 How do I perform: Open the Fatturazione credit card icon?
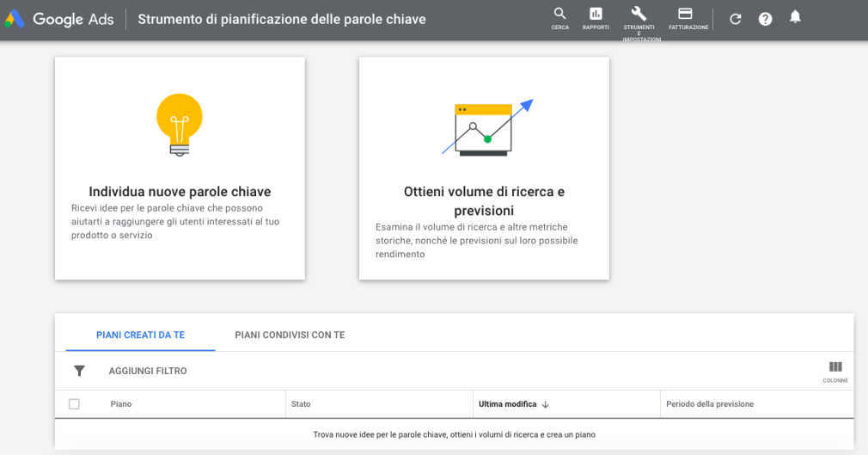(685, 13)
